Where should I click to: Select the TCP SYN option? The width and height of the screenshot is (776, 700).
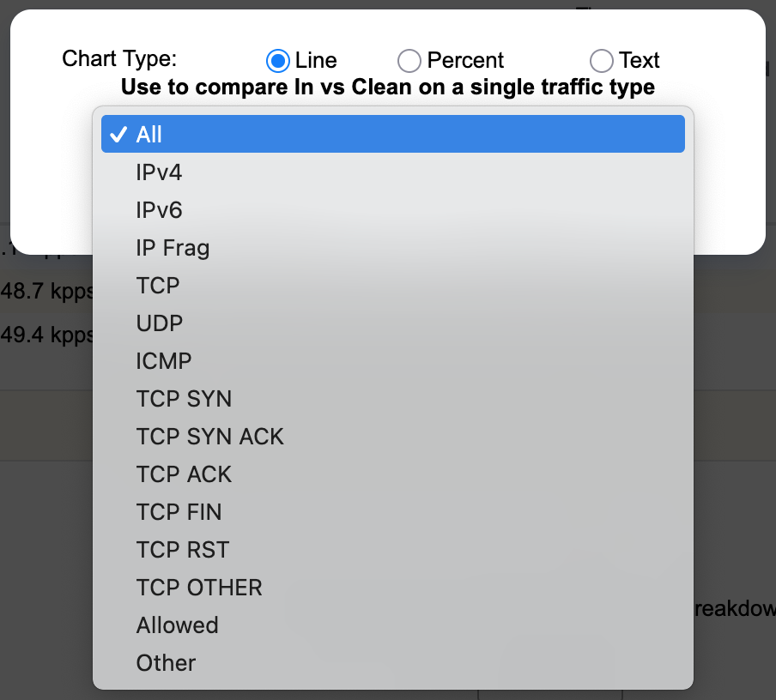pos(393,399)
